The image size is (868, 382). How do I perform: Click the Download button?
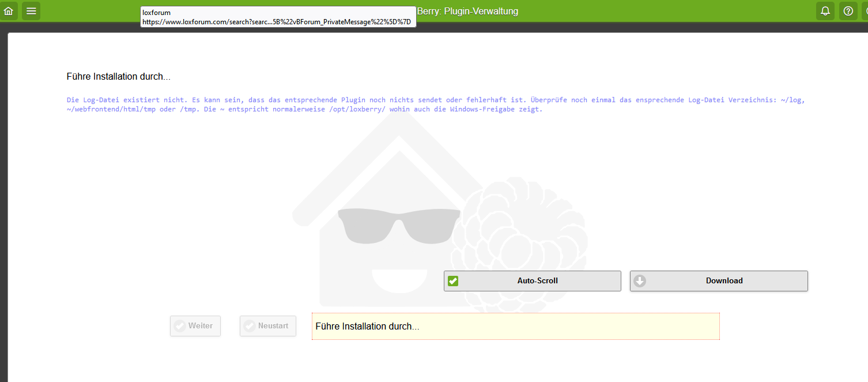[719, 281]
